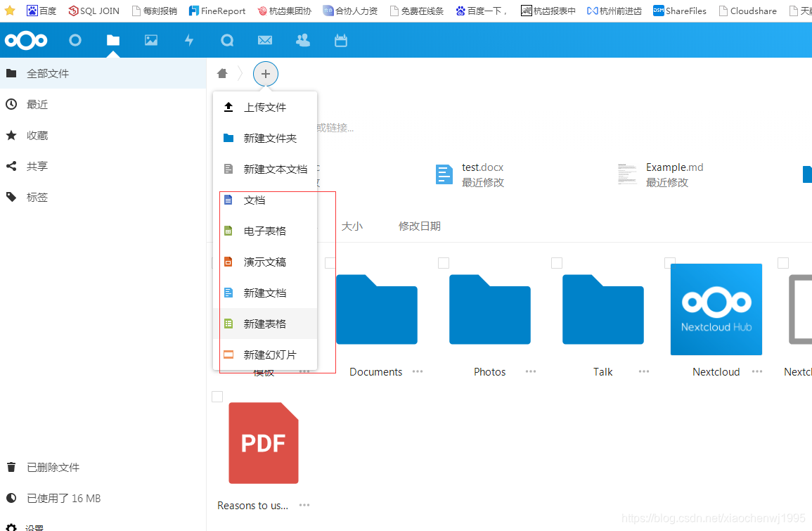The image size is (812, 531).
Task: Open the Documents folder thumbnail
Action: (x=377, y=309)
